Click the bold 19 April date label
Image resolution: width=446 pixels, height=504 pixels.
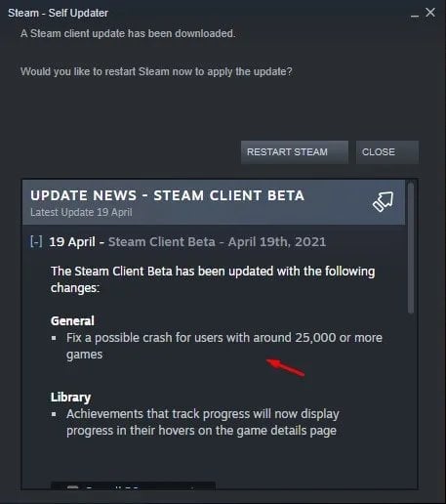click(72, 242)
